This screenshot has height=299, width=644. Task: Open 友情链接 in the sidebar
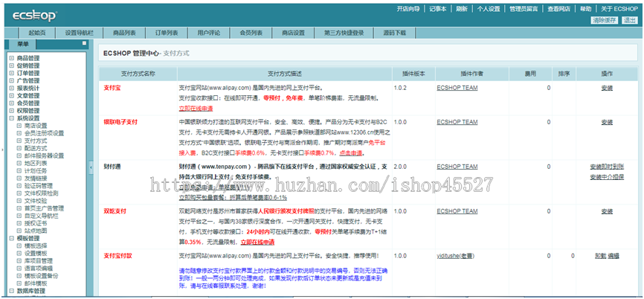[36, 179]
